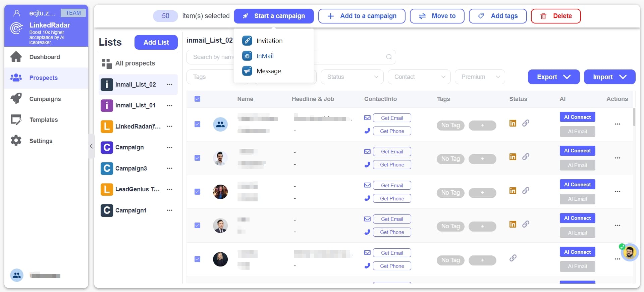Click the phone icon in fourth row
The image size is (644, 292).
tap(367, 232)
